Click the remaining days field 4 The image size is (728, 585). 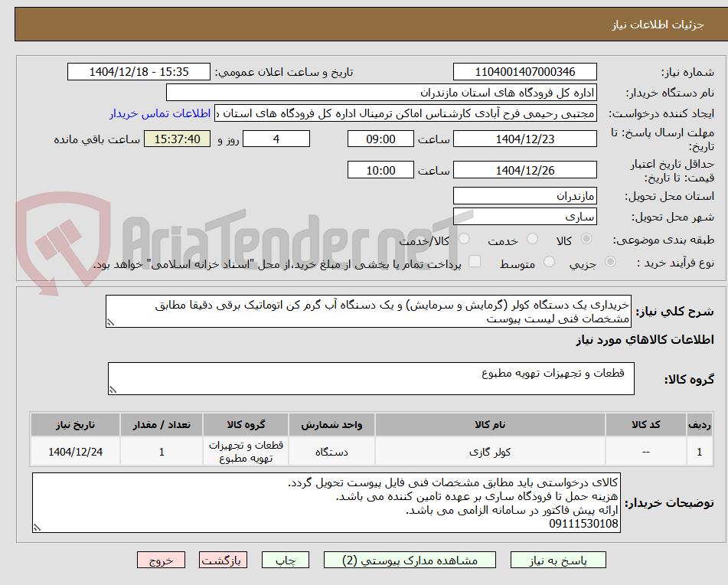(276, 139)
